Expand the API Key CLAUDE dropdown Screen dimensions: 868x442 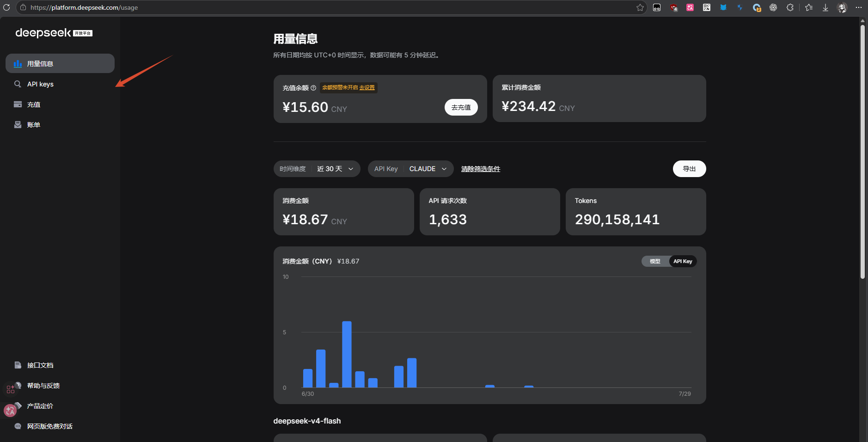[x=410, y=169]
